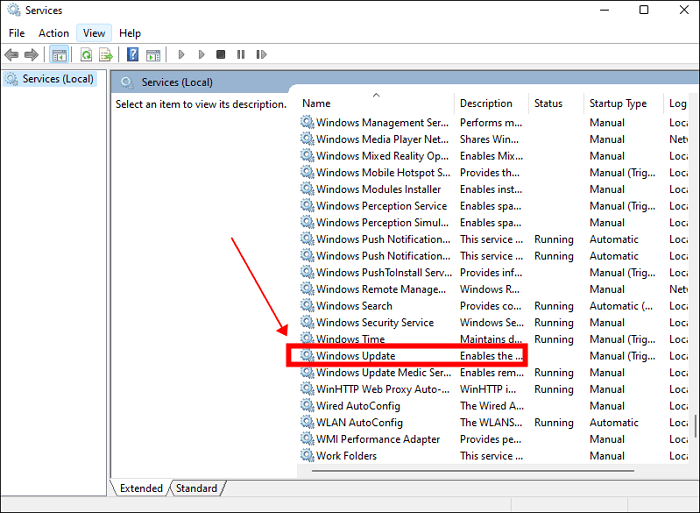This screenshot has height=513, width=700.
Task: Click the gear icon beside Work Folders
Action: pyautogui.click(x=307, y=455)
